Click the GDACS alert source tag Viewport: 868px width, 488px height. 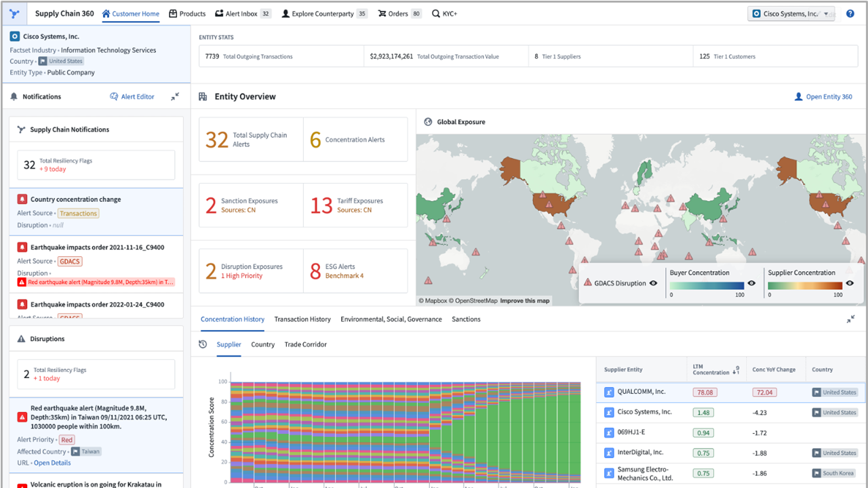(70, 261)
